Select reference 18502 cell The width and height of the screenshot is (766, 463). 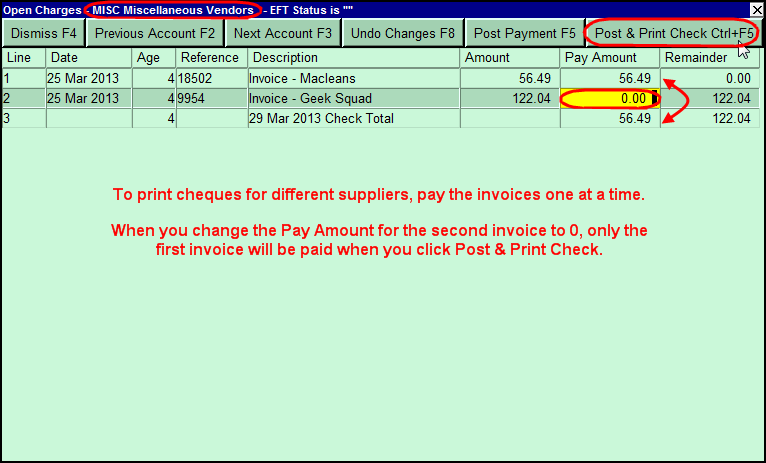tap(211, 78)
